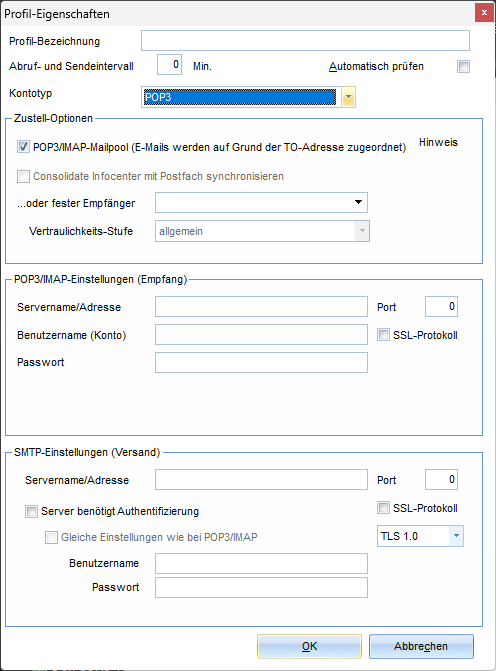This screenshot has width=496, height=671.
Task: Click POP3/IMAP Servername/Adresse field
Action: pos(261,307)
